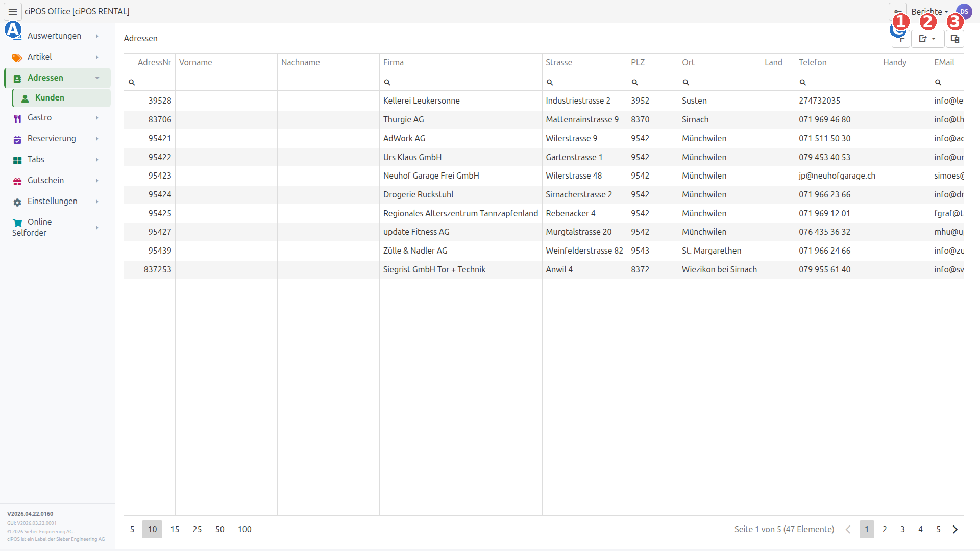Click the AdressNr filter search icon
This screenshot has width=980, height=551.
click(132, 82)
